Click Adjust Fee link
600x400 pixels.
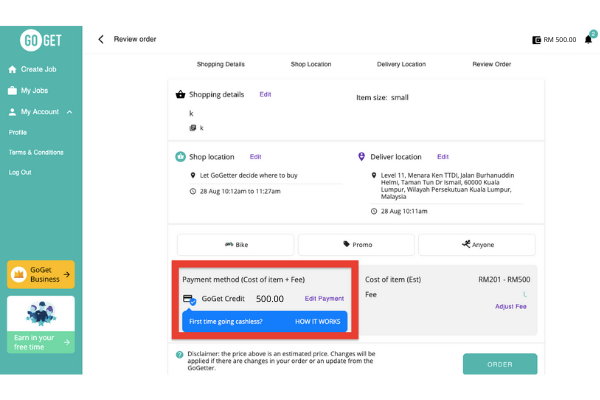[511, 307]
